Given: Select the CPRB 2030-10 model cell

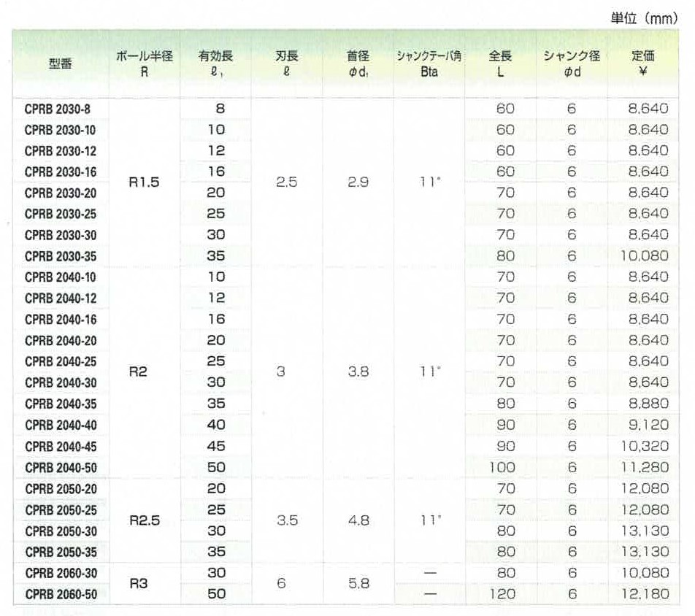Looking at the screenshot, I should 61,131.
